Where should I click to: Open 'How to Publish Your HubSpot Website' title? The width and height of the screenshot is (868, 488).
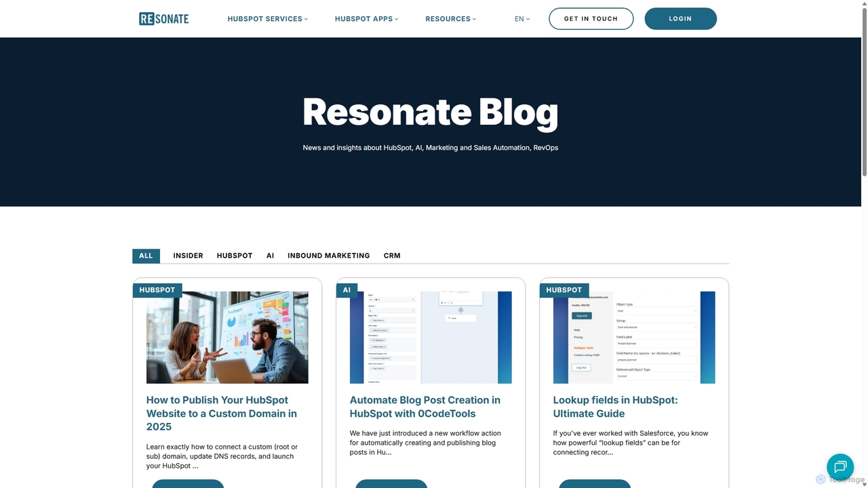222,413
